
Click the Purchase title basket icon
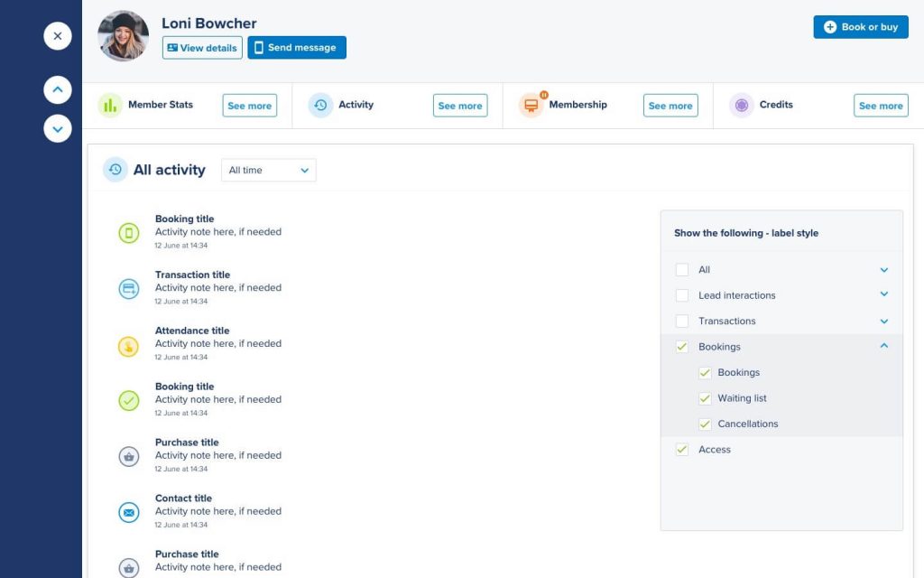coord(127,456)
